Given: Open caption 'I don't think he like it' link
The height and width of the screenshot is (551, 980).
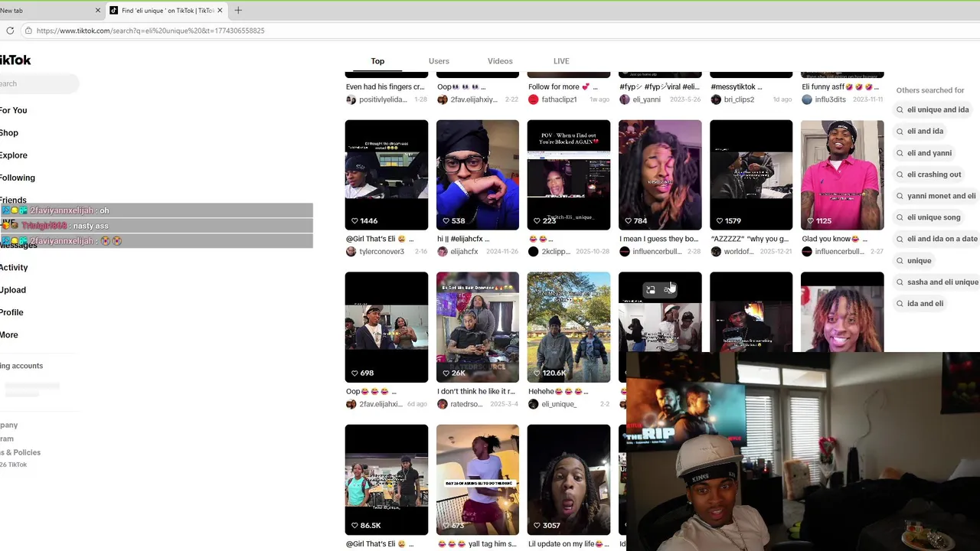Looking at the screenshot, I should point(476,392).
